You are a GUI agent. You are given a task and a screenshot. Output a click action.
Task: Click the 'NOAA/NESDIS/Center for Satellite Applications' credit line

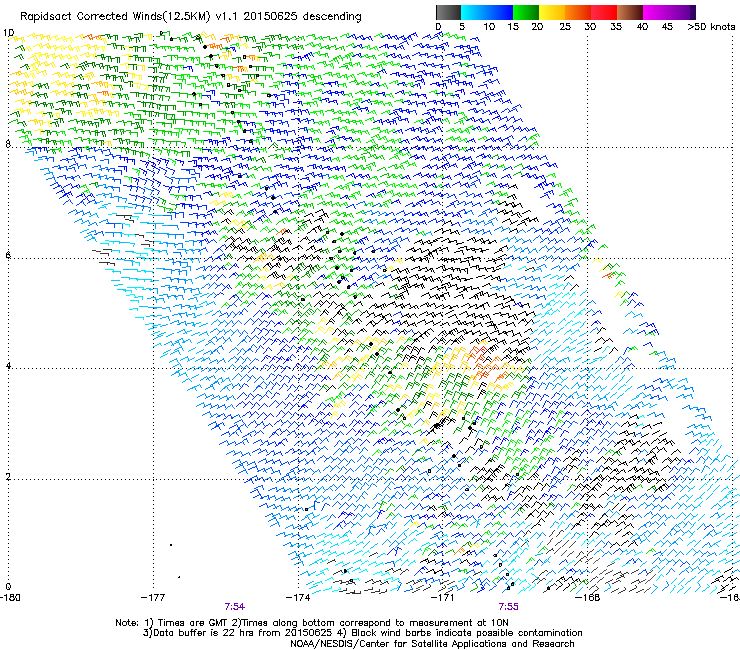click(x=432, y=644)
